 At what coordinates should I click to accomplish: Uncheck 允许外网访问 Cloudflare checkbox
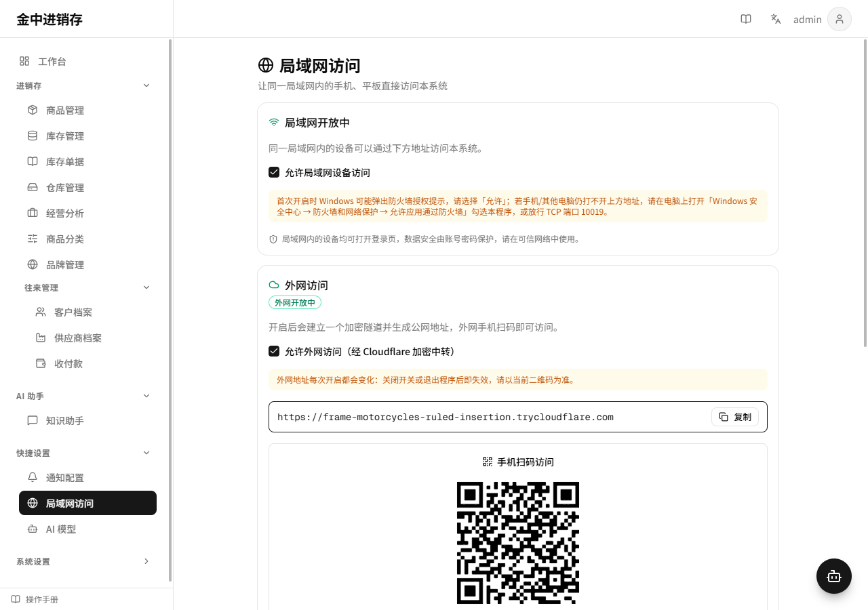tap(274, 351)
